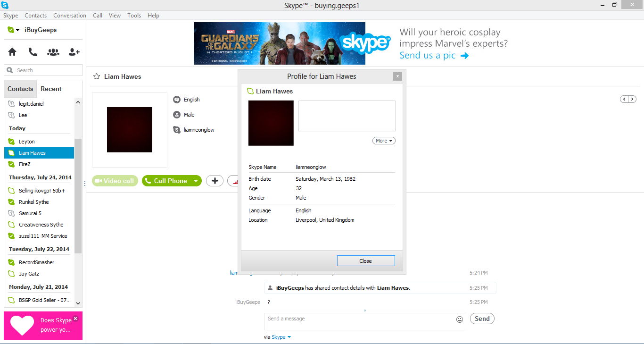Select Creativeness Sythe conversation

(39, 225)
